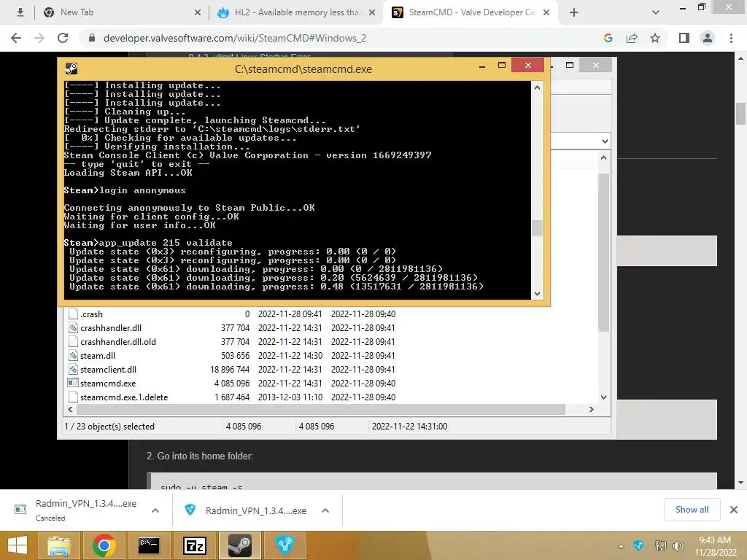Close the SteamCMD Valve Developer tab
The height and width of the screenshot is (560, 747).
click(x=546, y=13)
